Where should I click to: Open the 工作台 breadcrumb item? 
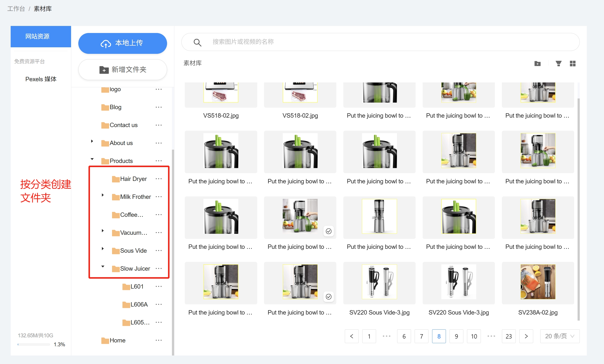(x=16, y=8)
